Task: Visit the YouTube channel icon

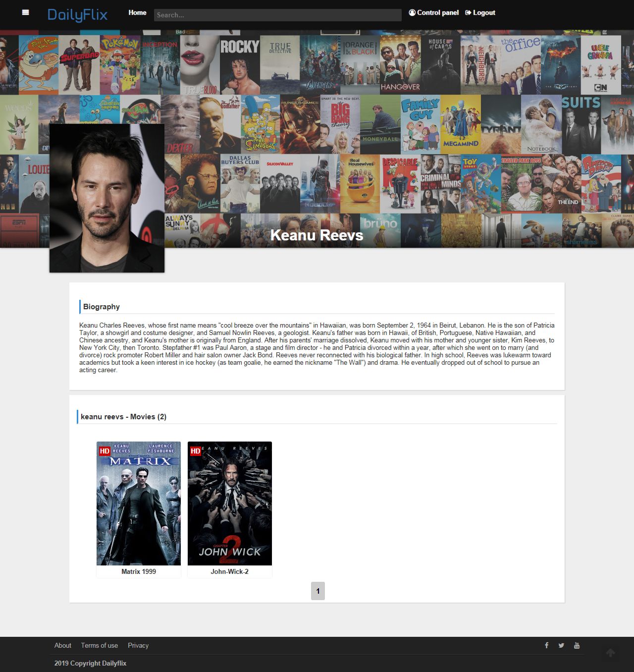Action: pyautogui.click(x=577, y=645)
